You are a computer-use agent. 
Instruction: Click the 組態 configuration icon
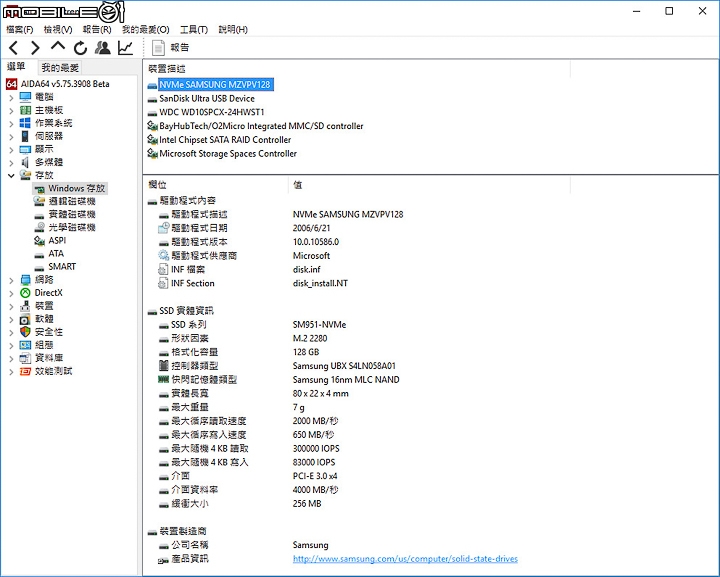click(x=25, y=345)
